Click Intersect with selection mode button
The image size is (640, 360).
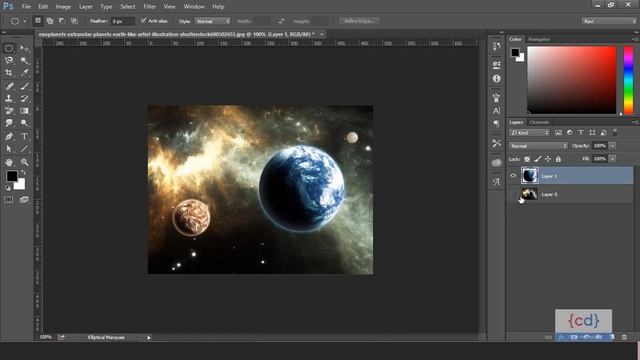[74, 21]
